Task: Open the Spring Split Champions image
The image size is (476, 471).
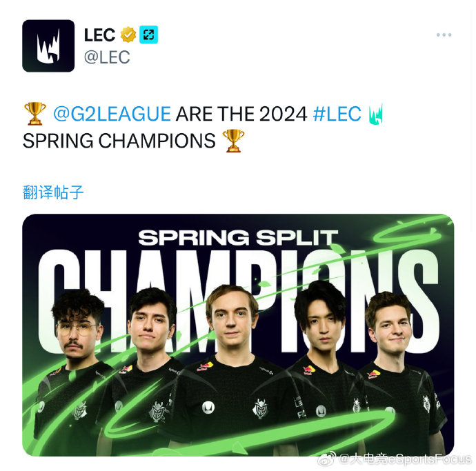Action: coord(238,335)
